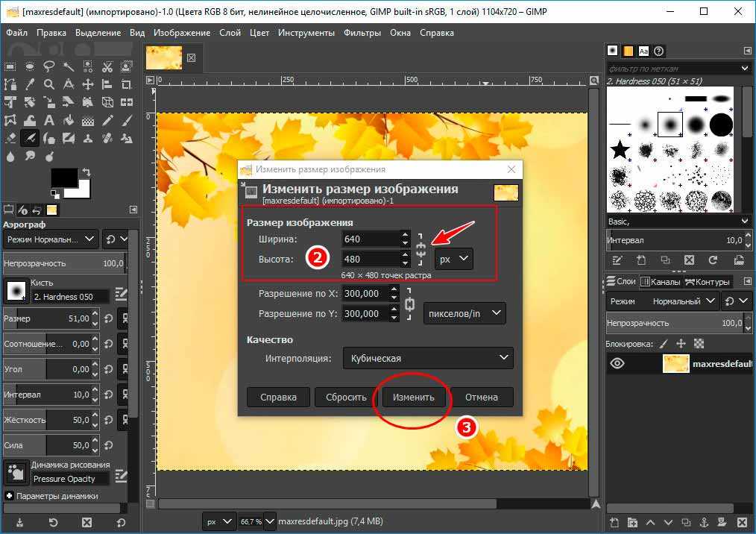Toggle the X/Y resolution chain link
Viewport: 756px width, 534px height.
coord(409,304)
